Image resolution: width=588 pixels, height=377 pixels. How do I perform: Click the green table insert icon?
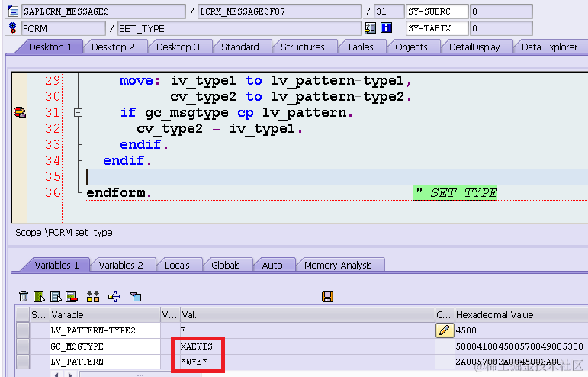click(x=39, y=296)
